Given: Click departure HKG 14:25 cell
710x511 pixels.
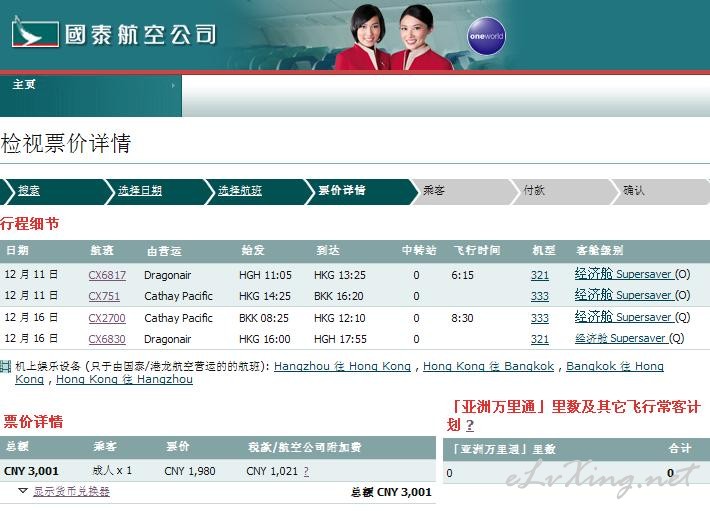Looking at the screenshot, I should [265, 296].
